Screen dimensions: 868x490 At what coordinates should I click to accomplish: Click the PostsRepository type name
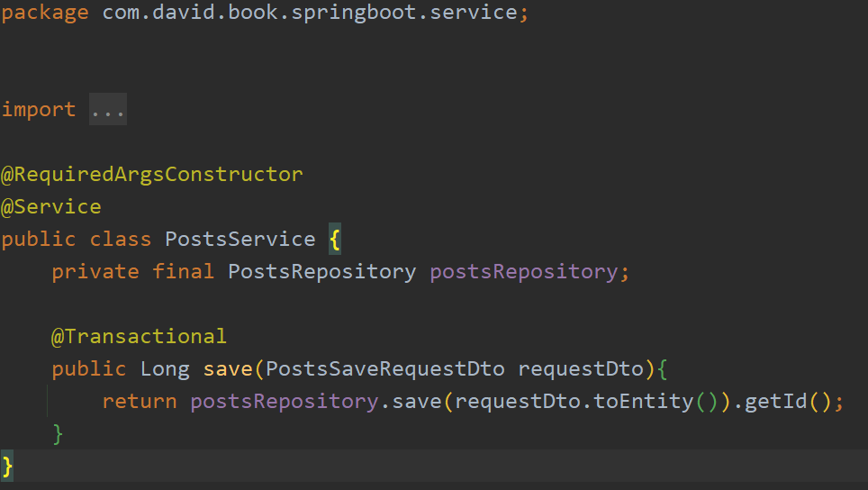(x=321, y=271)
